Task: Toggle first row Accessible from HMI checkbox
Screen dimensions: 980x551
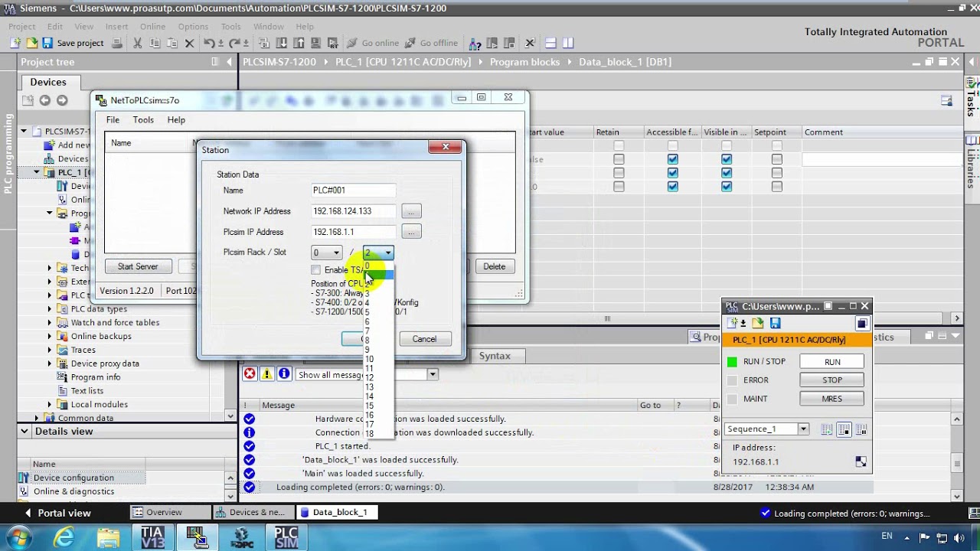Action: tap(672, 145)
